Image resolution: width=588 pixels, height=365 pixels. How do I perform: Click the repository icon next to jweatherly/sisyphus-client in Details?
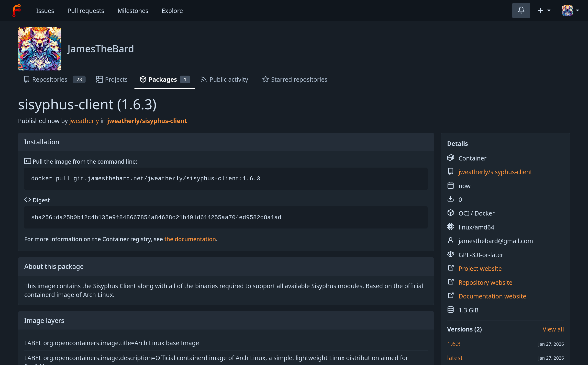[451, 171]
